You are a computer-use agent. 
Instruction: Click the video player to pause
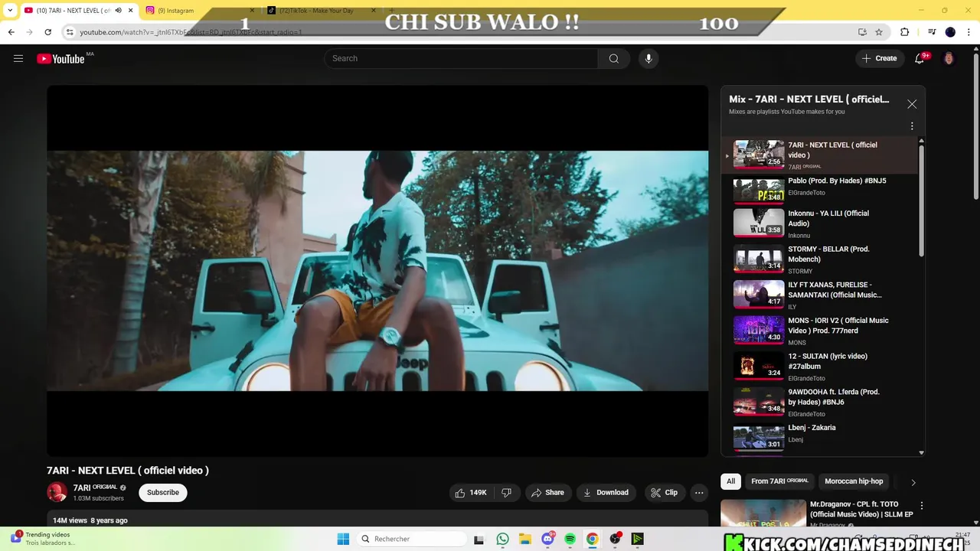click(377, 271)
